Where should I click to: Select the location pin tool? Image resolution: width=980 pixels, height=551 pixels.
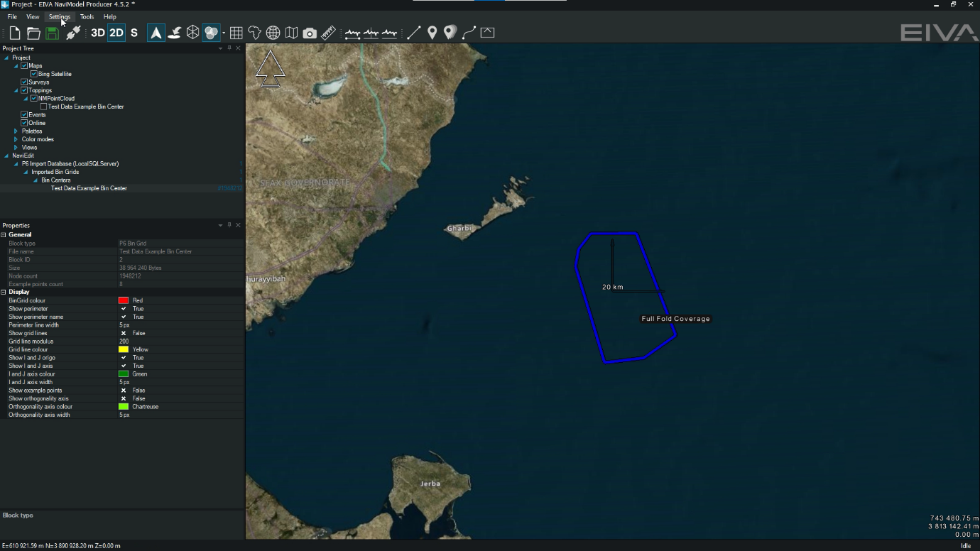433,32
